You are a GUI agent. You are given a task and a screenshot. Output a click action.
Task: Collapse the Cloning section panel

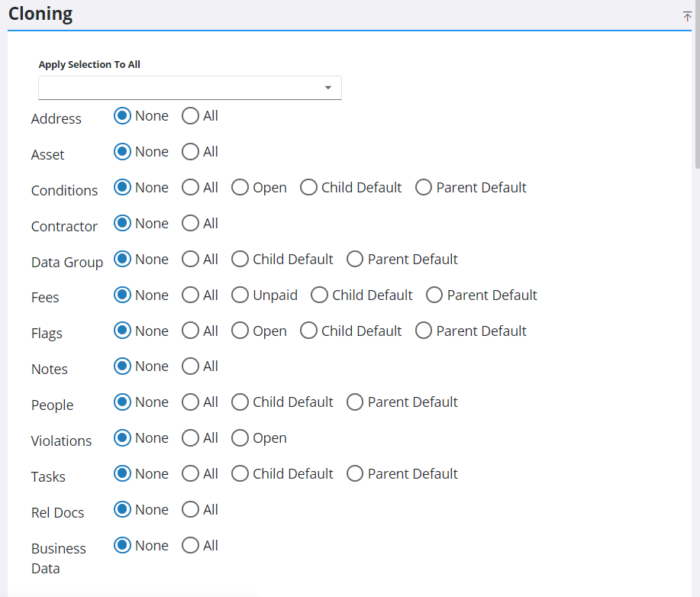(x=686, y=16)
